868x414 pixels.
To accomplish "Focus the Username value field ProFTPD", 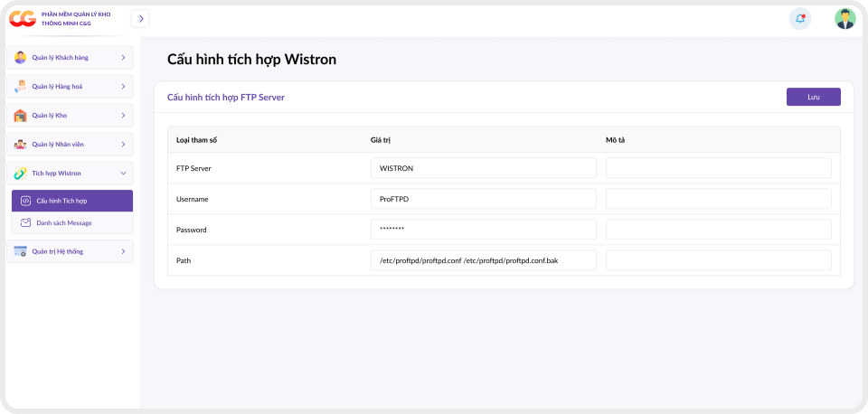I will coord(483,199).
